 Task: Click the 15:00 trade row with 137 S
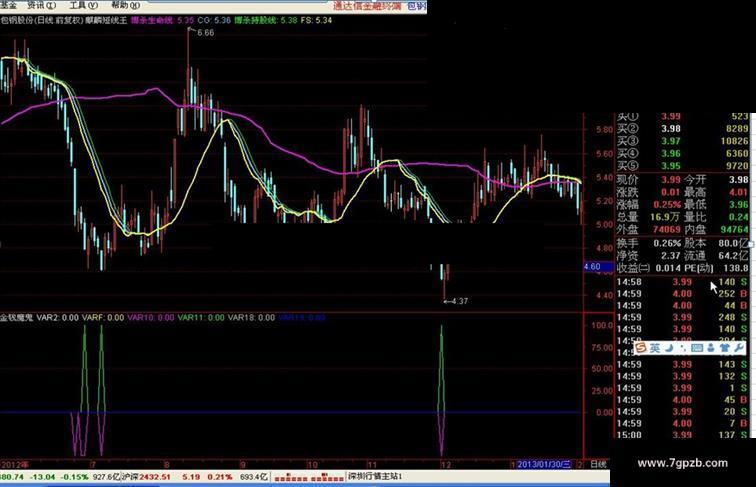(682, 435)
